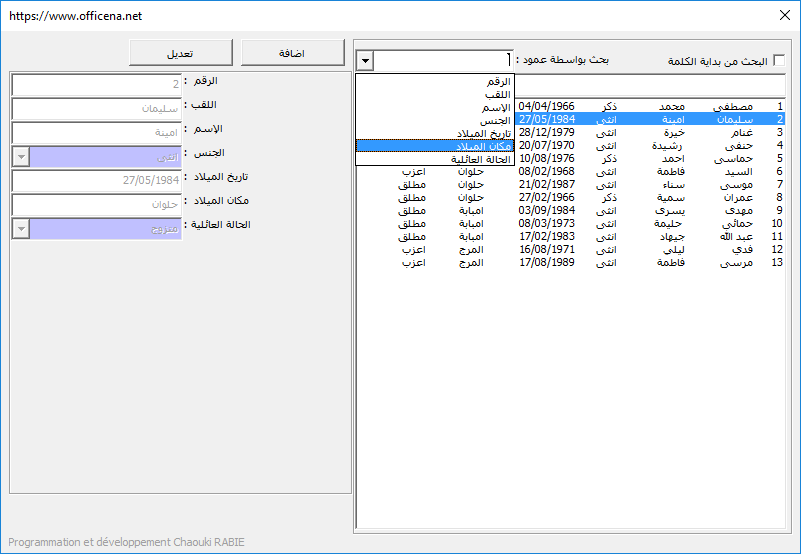
Task: Select الرقم from the column dropdown list
Action: coord(435,81)
